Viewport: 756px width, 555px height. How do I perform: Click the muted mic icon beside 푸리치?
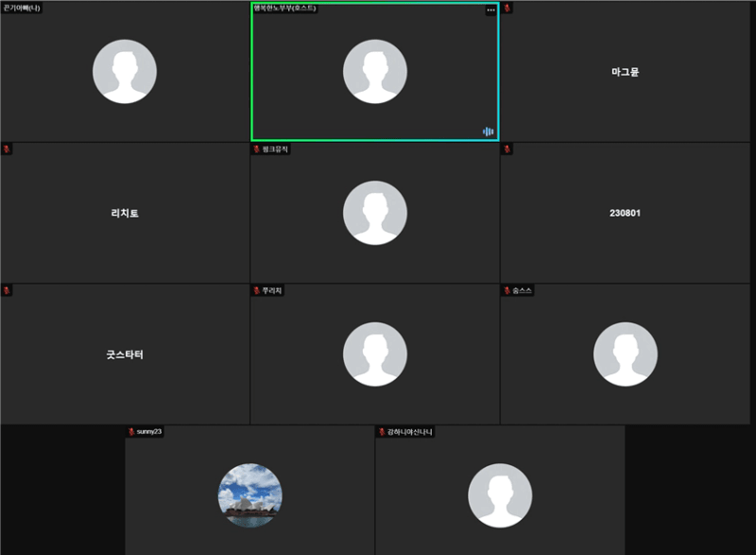tap(256, 290)
